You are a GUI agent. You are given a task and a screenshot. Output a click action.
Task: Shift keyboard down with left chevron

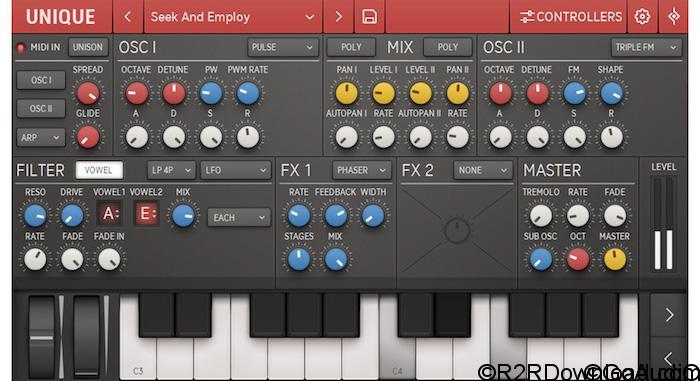[x=669, y=358]
